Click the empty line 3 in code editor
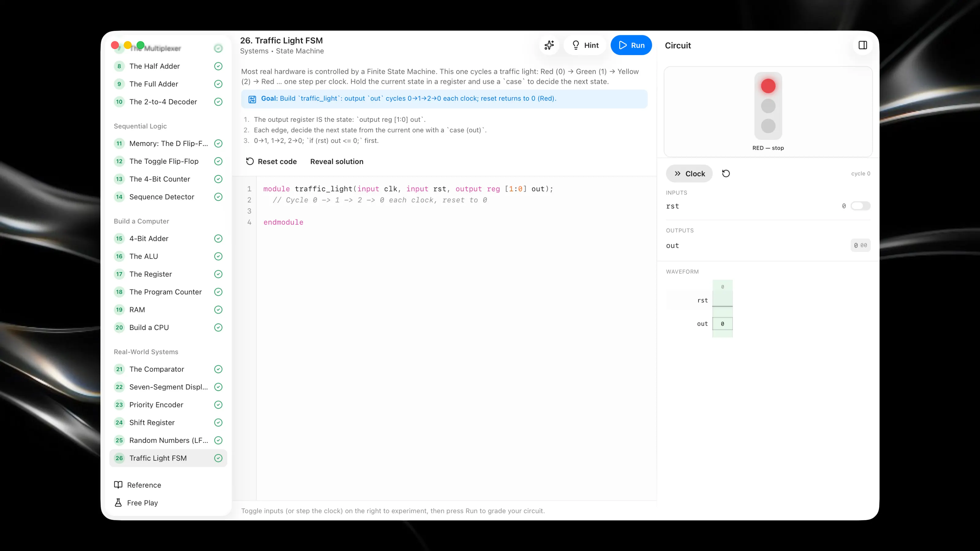Viewport: 980px width, 551px height. coord(457,211)
